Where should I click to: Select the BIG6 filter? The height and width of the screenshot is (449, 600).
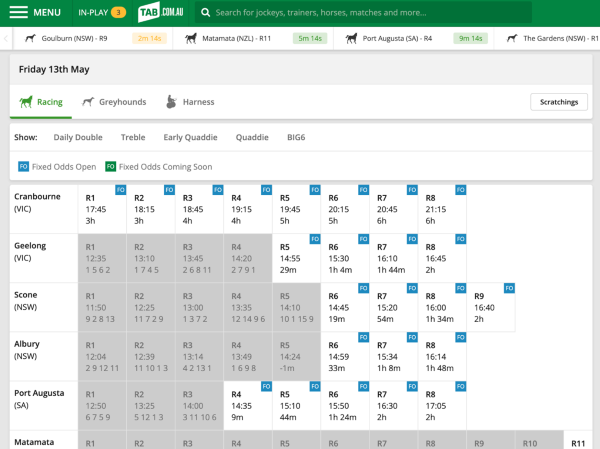click(x=296, y=137)
